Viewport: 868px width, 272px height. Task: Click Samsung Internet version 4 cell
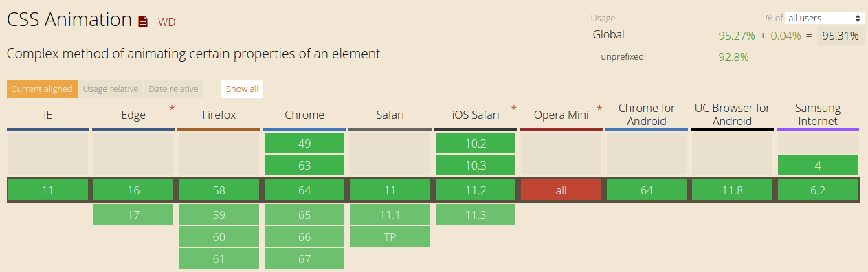point(818,166)
